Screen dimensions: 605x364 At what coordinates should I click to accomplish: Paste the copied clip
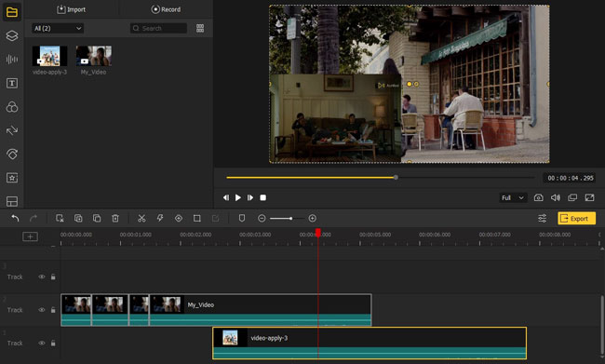pos(97,219)
